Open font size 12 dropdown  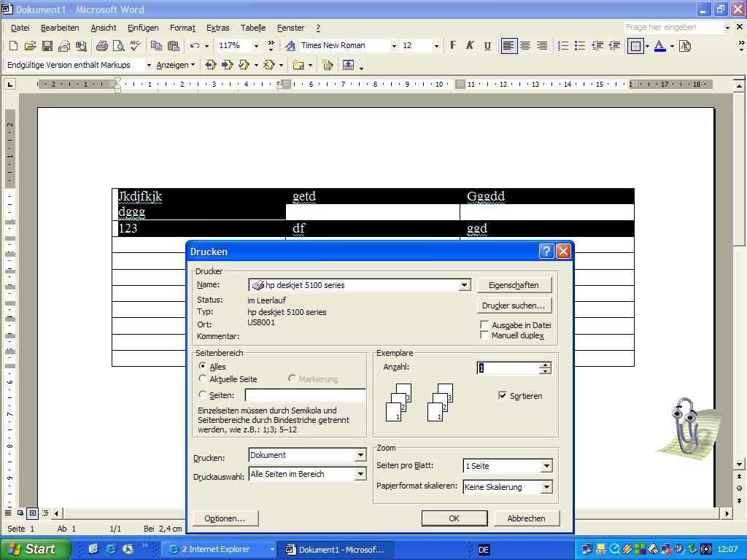pyautogui.click(x=436, y=46)
